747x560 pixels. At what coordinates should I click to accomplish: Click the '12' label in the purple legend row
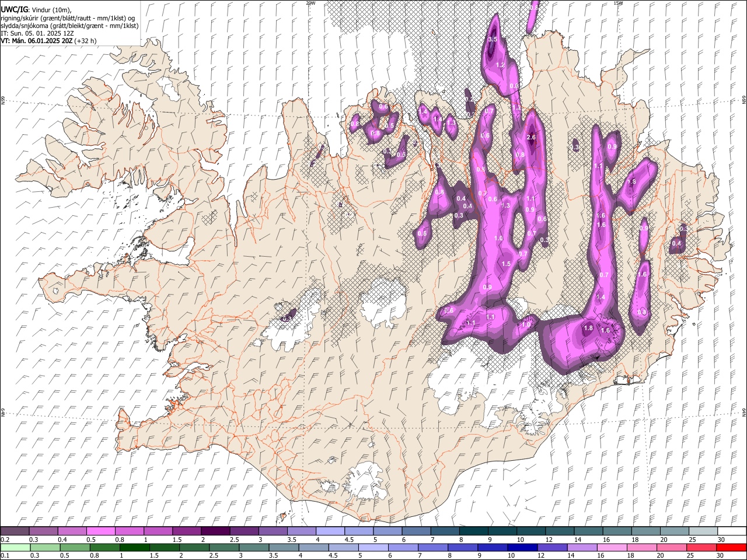pyautogui.click(x=550, y=540)
